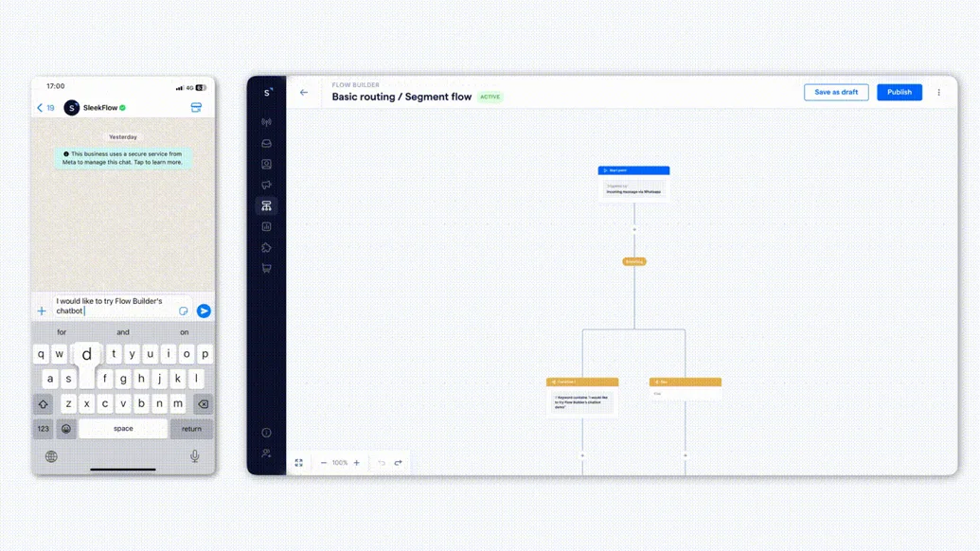Send the WhatsApp message
The image size is (980, 551).
coord(204,311)
